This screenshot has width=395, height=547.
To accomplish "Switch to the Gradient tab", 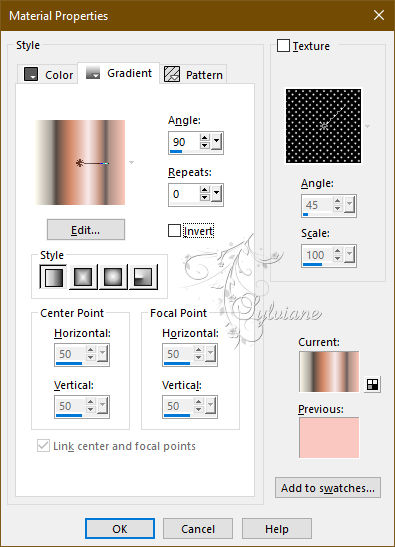I will tap(119, 73).
